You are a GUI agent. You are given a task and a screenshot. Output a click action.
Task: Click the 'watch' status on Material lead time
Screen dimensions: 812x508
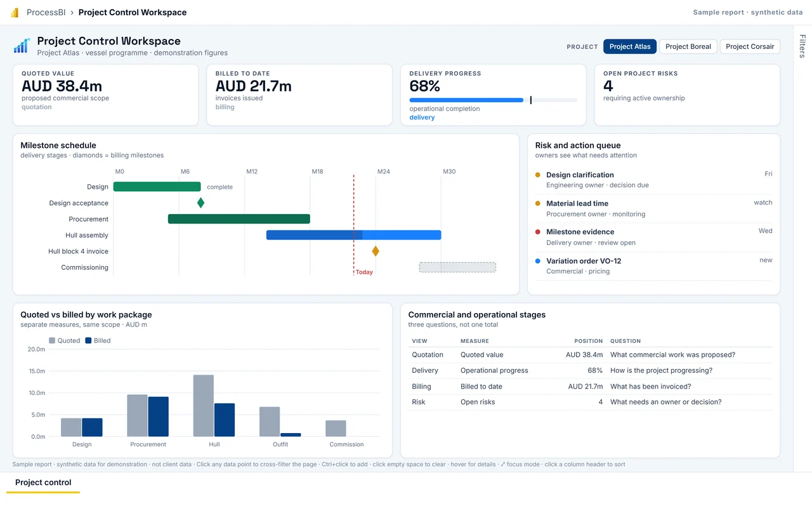coord(763,203)
